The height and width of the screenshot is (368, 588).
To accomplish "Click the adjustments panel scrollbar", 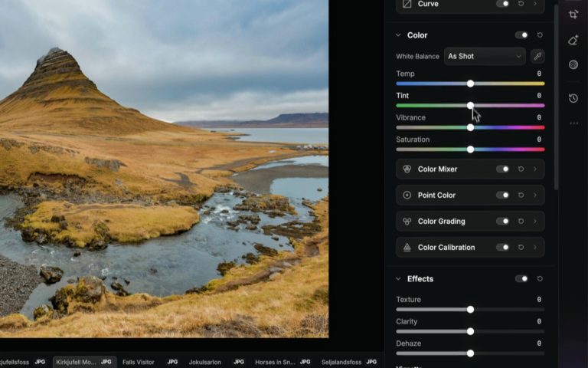I will [556, 97].
